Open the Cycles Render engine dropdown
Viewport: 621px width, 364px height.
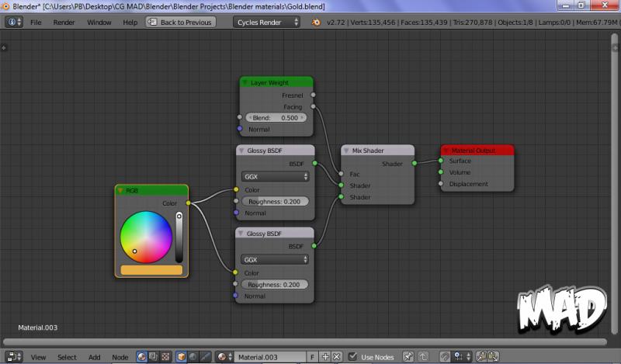tap(267, 23)
